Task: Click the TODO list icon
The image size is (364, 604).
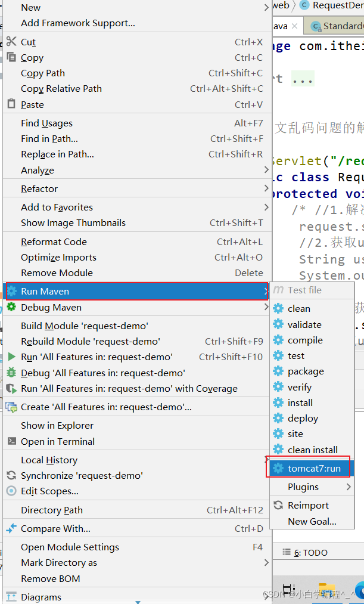Action: (287, 552)
